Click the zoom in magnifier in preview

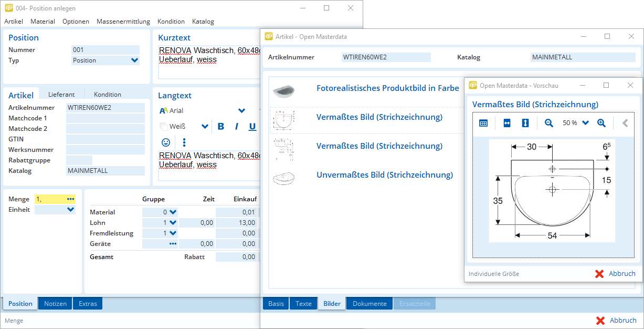(x=601, y=123)
